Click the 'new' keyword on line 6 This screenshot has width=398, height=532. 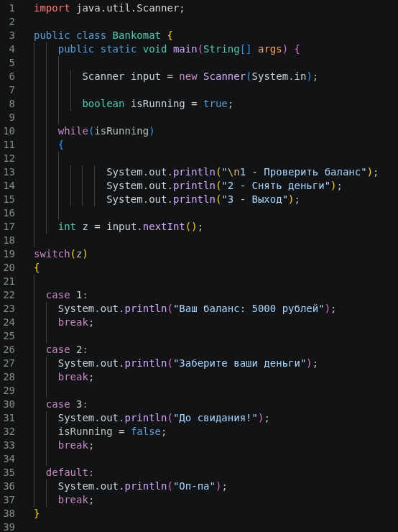pyautogui.click(x=188, y=76)
